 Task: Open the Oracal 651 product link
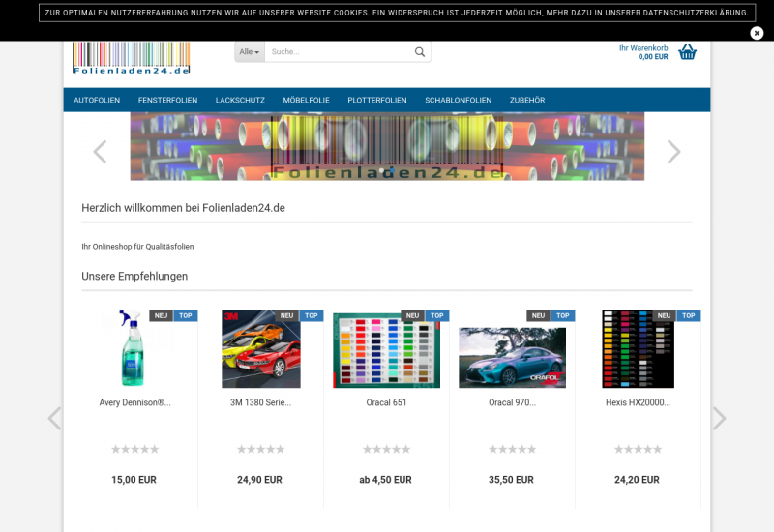point(386,402)
